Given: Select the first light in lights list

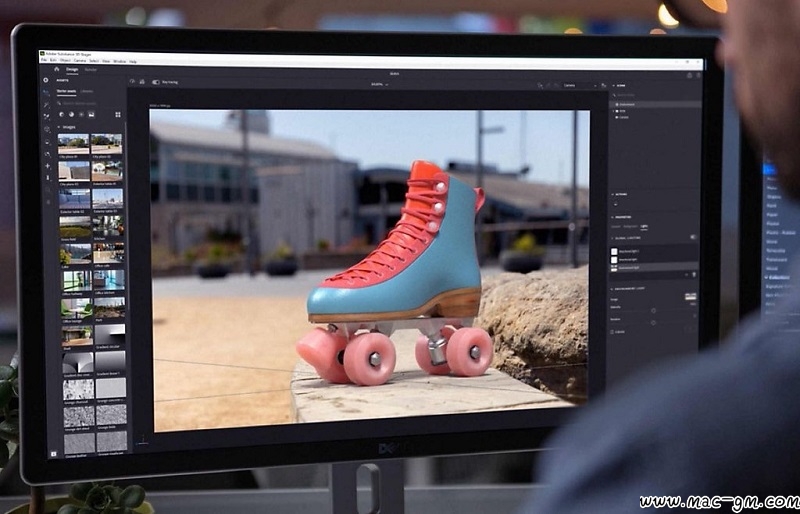Looking at the screenshot, I should (x=654, y=251).
